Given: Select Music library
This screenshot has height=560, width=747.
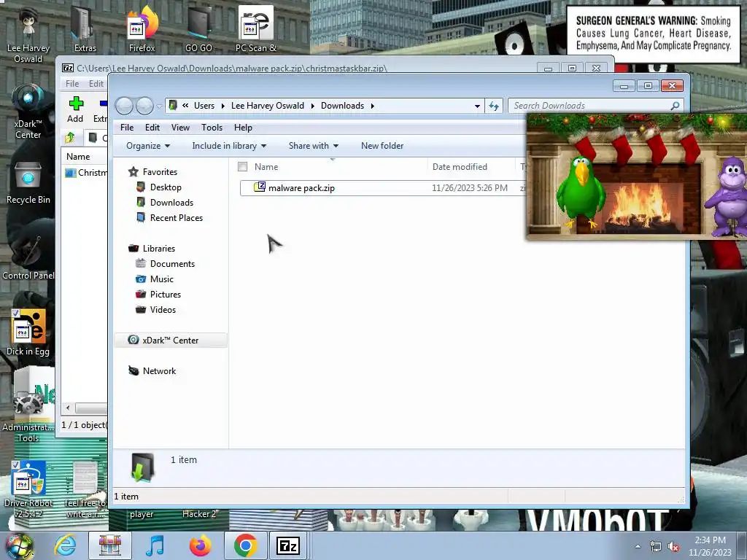Looking at the screenshot, I should [x=161, y=279].
